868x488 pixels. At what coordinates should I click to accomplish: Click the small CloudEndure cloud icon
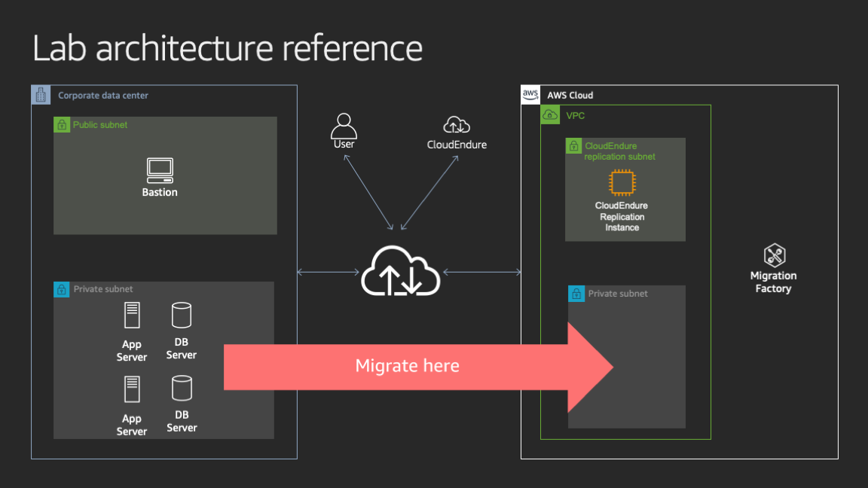(x=457, y=125)
